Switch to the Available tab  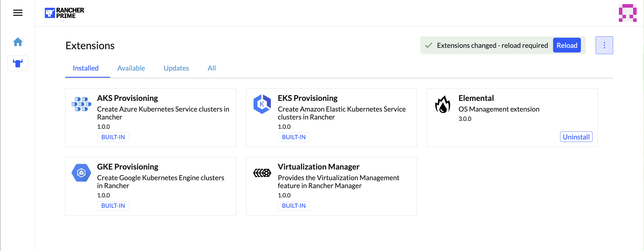(x=131, y=68)
